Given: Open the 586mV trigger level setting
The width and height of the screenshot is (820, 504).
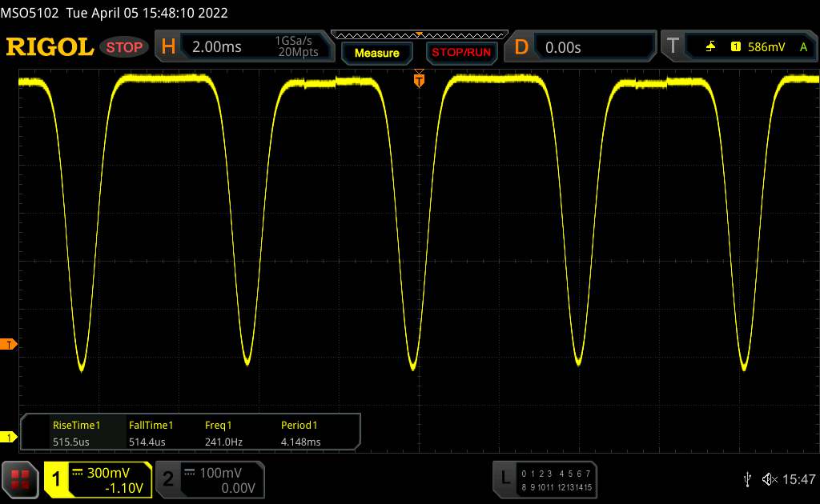Looking at the screenshot, I should [766, 47].
